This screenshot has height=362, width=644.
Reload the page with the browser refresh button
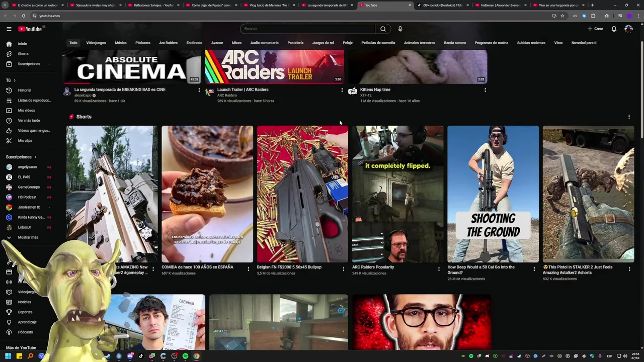click(x=23, y=16)
